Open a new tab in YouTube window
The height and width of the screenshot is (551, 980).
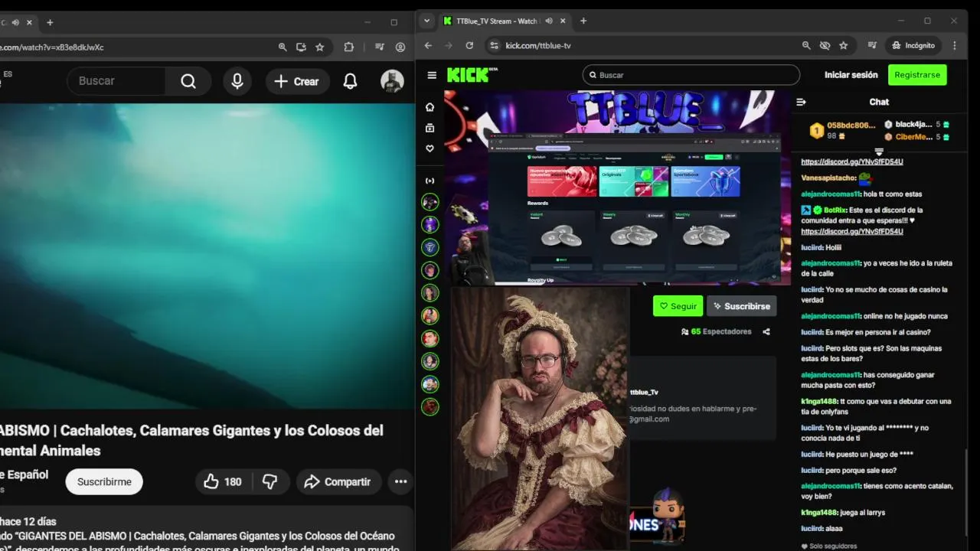pos(50,22)
